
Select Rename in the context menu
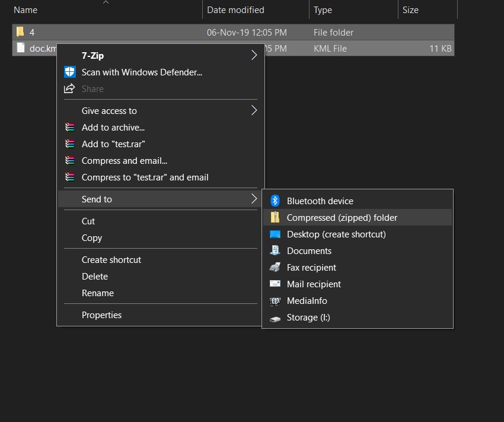click(161, 293)
